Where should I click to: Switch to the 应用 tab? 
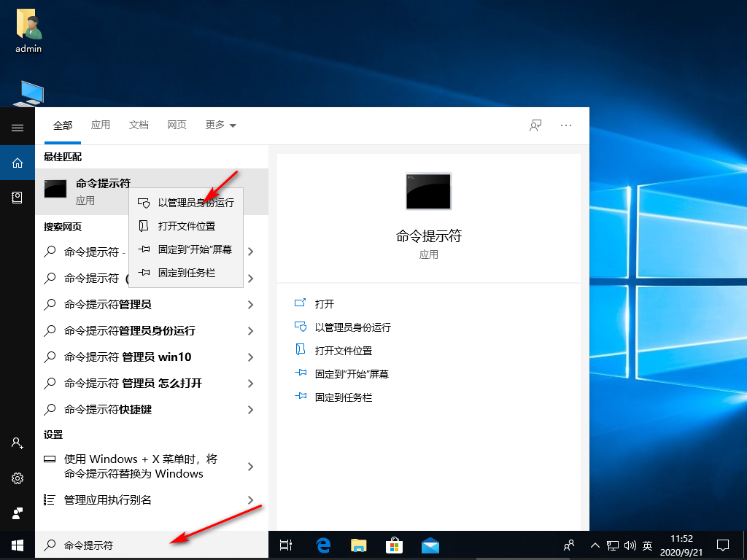[x=101, y=125]
